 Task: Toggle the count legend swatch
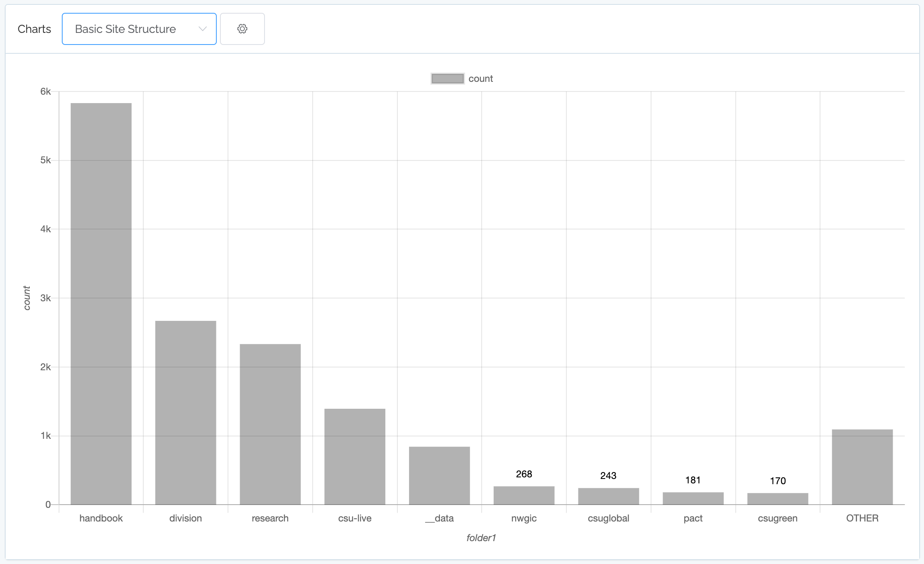tap(448, 79)
